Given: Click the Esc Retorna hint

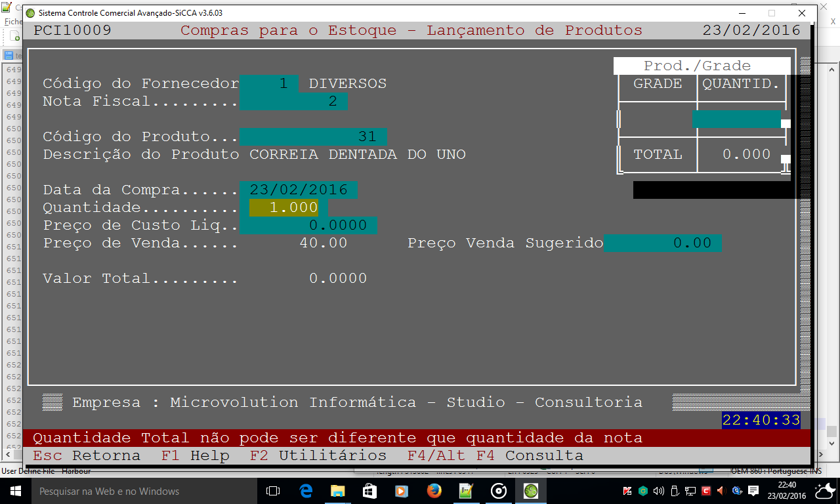Looking at the screenshot, I should tap(87, 456).
